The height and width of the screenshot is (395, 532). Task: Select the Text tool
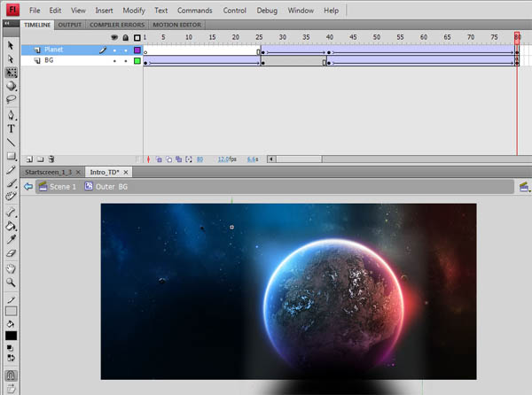(11, 128)
